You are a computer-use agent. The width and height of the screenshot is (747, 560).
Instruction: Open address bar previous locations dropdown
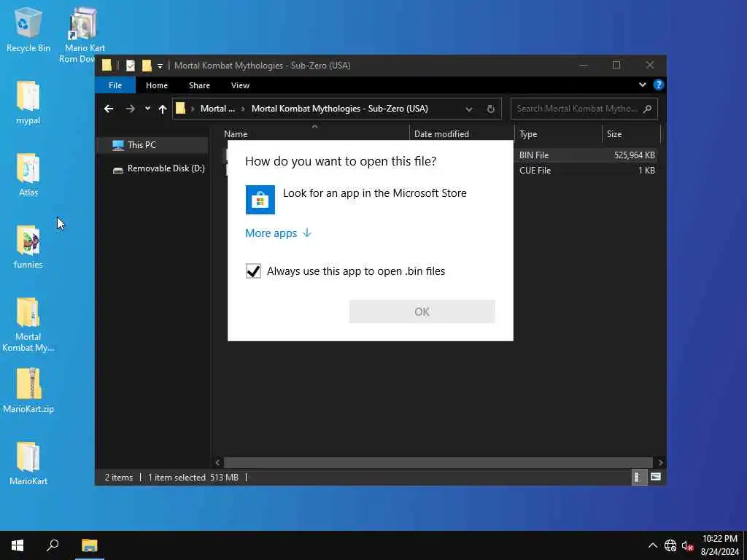click(469, 109)
